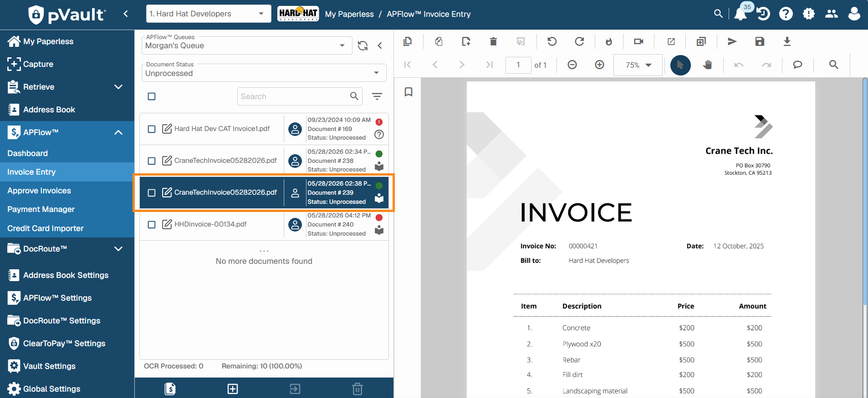Check the box for Document # 239
The height and width of the screenshot is (398, 868).
(152, 193)
